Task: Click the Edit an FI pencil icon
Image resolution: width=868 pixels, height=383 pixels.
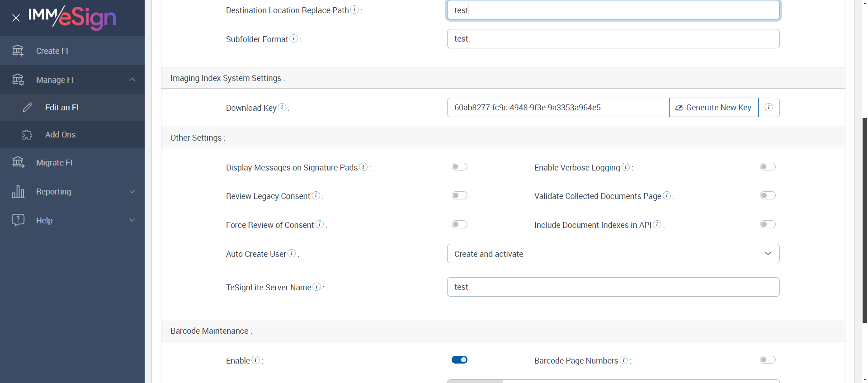Action: click(x=28, y=107)
